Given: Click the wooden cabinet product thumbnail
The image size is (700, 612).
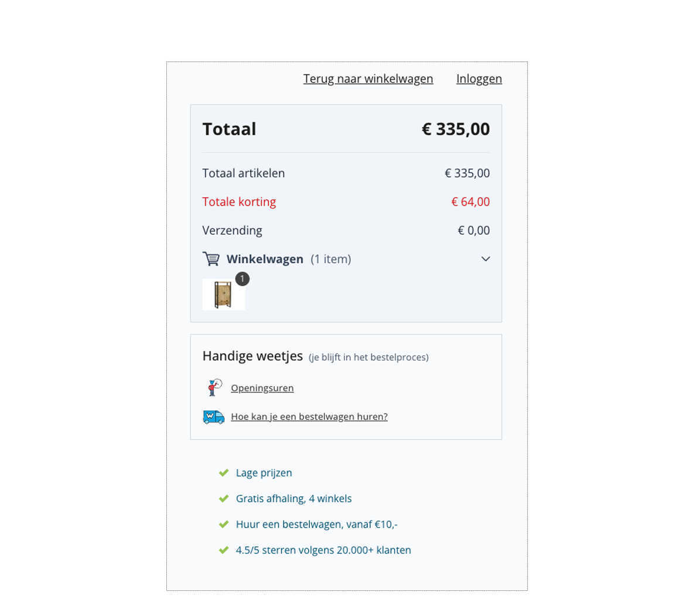Looking at the screenshot, I should [x=224, y=295].
